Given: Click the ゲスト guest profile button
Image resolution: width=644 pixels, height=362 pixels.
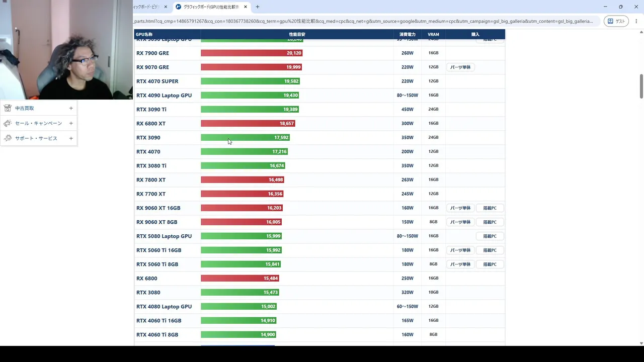Looking at the screenshot, I should coord(616,21).
